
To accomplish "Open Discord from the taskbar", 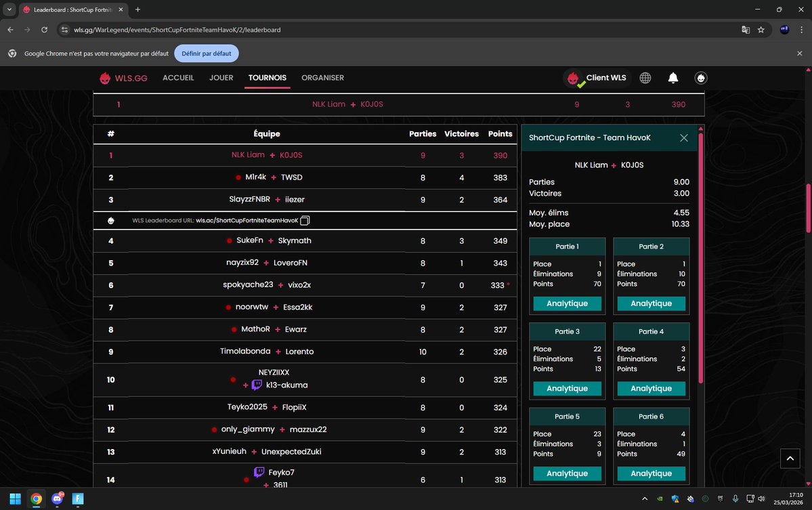I will [57, 498].
